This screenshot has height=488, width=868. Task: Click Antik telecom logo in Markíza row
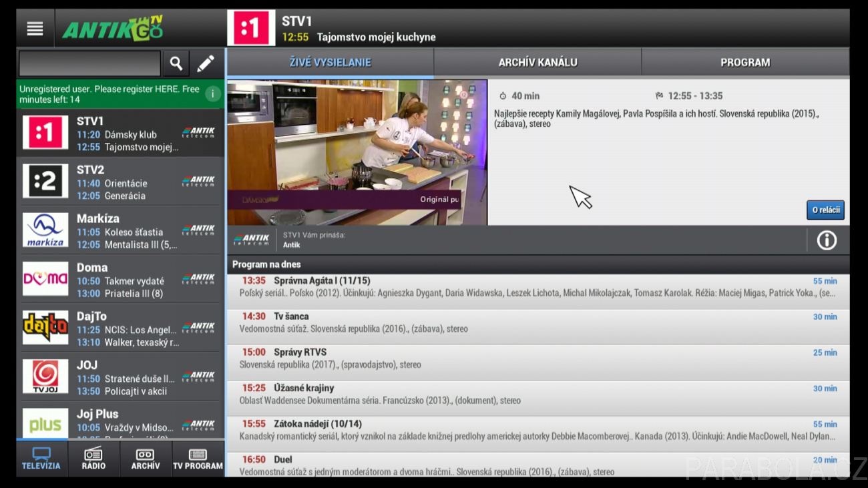click(x=198, y=230)
